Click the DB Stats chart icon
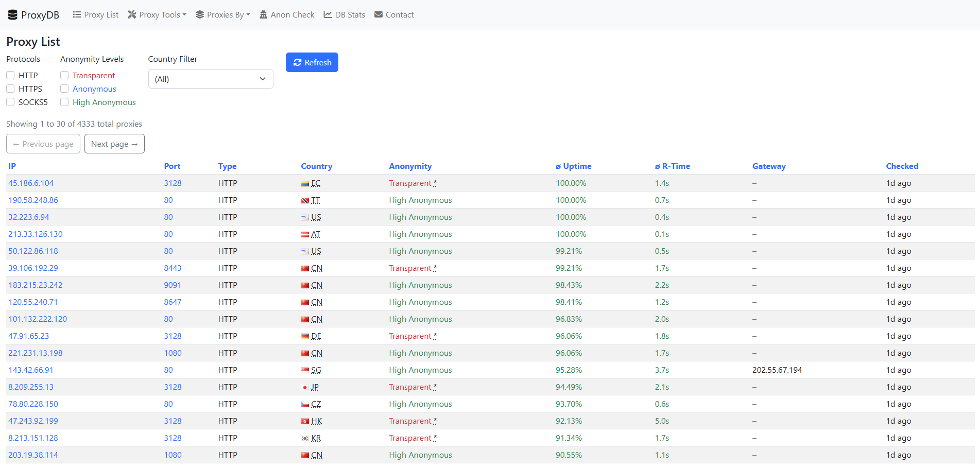980x468 pixels. click(x=328, y=14)
